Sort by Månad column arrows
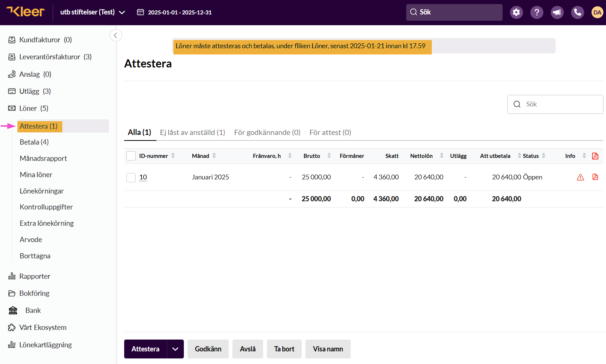This screenshot has width=606, height=364. (214, 156)
